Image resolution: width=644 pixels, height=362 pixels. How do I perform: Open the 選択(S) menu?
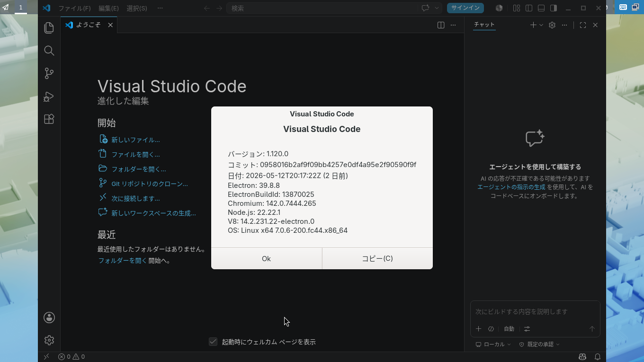click(137, 8)
